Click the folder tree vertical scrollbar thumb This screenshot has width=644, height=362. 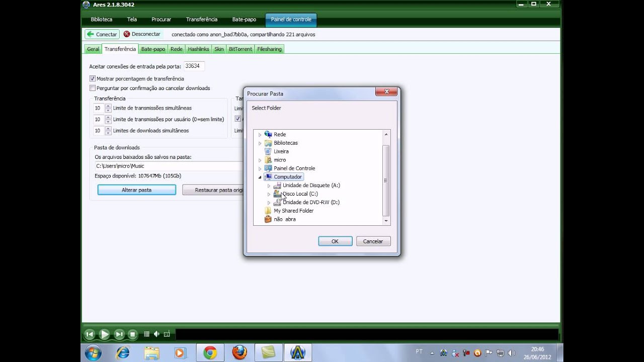(x=386, y=180)
